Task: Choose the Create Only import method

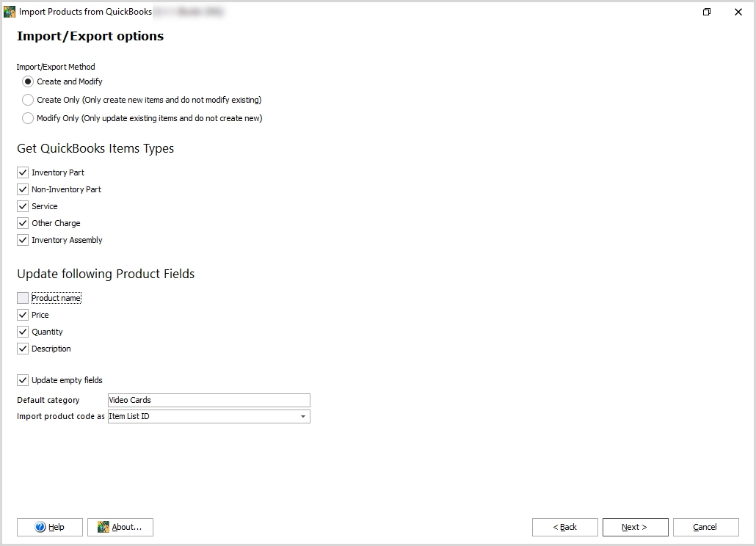Action: tap(28, 100)
